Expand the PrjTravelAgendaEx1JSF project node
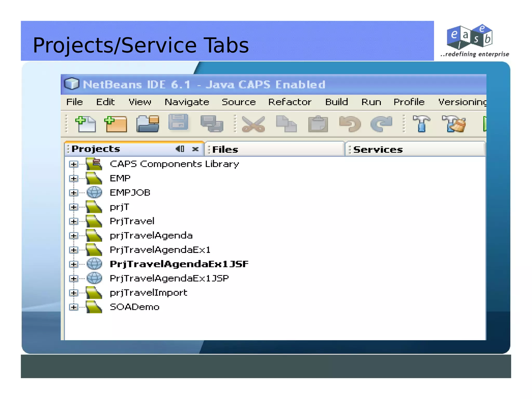This screenshot has width=532, height=399. tap(74, 264)
